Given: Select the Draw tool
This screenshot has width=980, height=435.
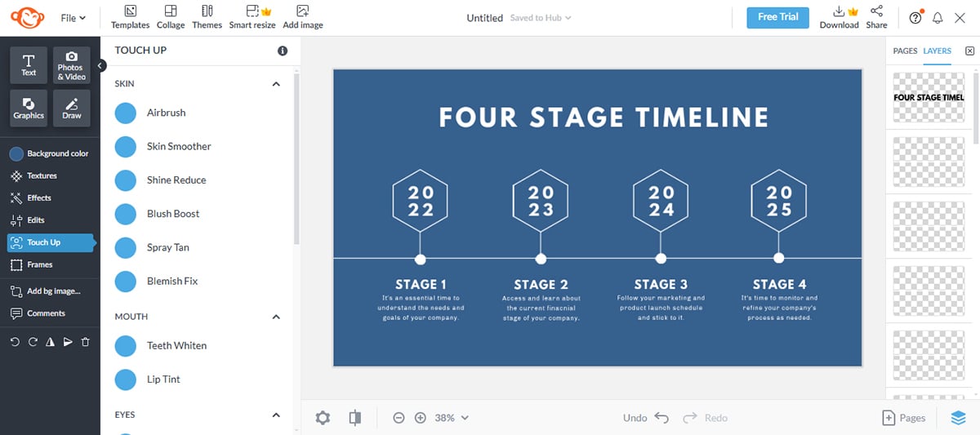Looking at the screenshot, I should (x=72, y=108).
